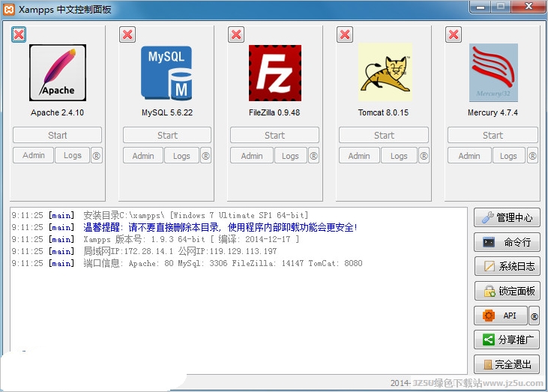Click the Apache 2.4.10 label
548x392 pixels.
57,112
